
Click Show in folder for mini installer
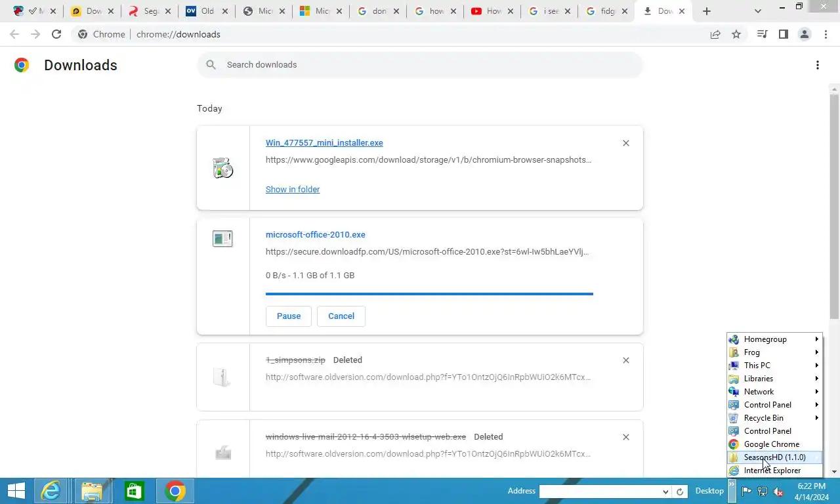point(293,189)
